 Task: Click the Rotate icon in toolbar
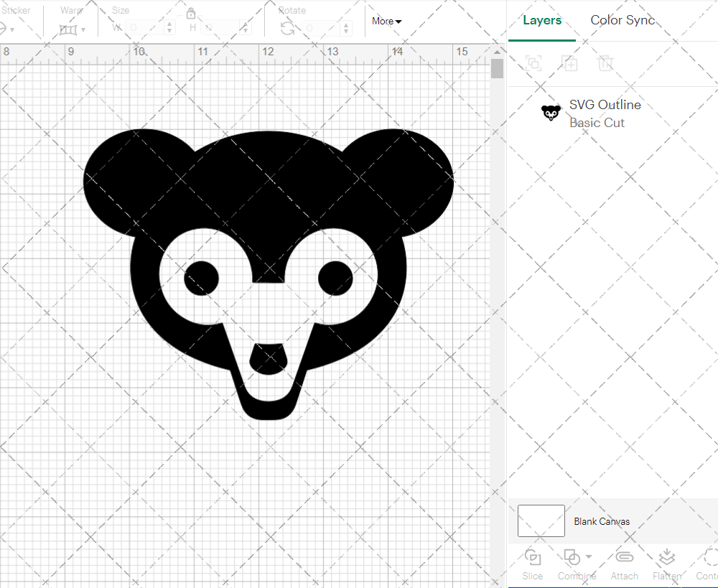(x=287, y=28)
